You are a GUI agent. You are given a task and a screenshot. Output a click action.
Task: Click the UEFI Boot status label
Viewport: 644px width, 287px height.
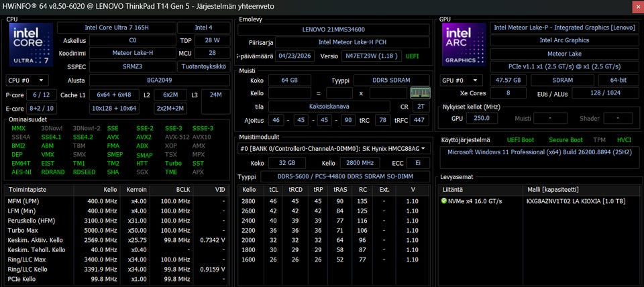click(x=521, y=140)
